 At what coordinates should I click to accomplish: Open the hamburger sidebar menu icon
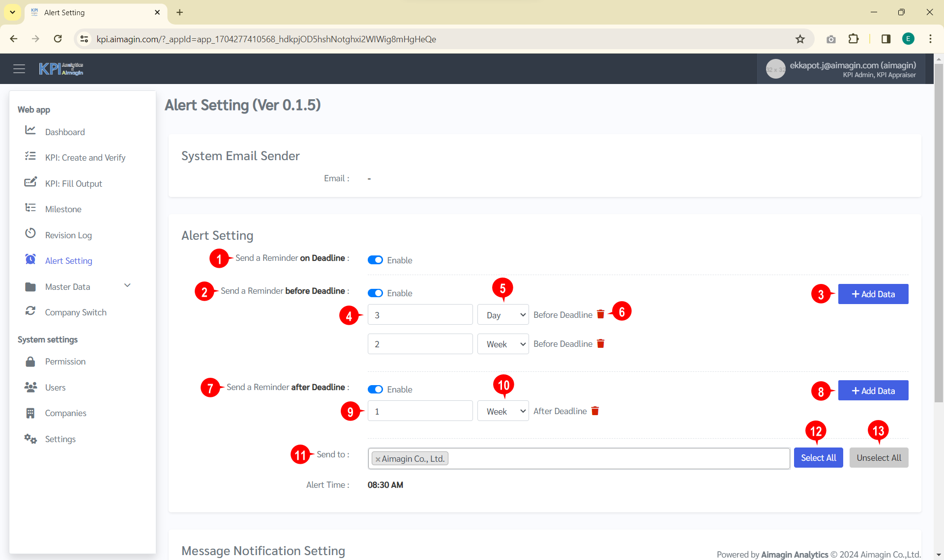point(19,69)
